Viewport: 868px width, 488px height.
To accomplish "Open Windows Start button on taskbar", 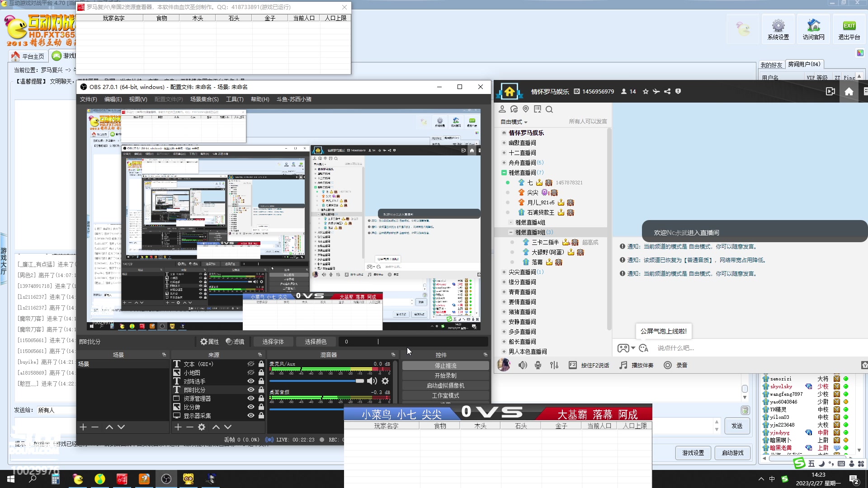I will [11, 479].
